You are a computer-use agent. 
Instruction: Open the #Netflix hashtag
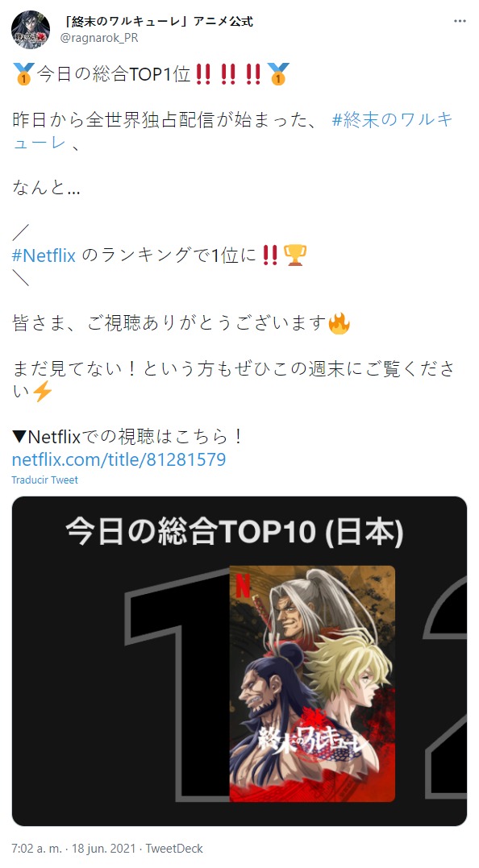pos(44,255)
